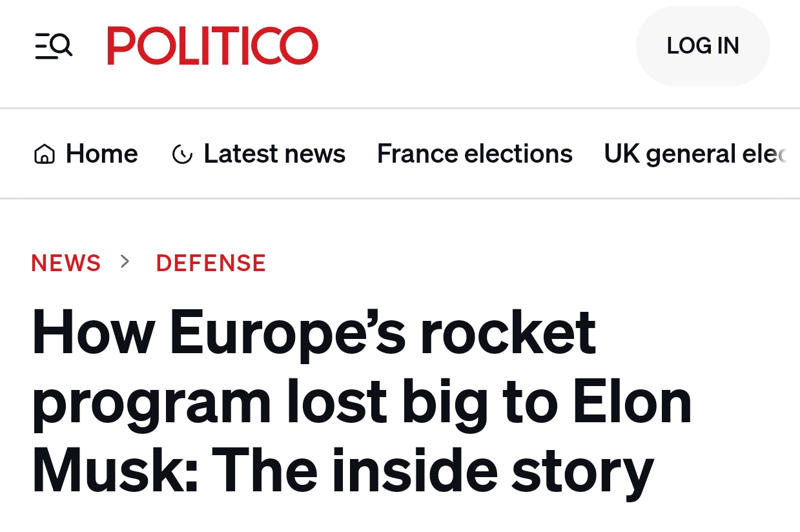Viewport: 800px width, 532px height.
Task: Click the chevron between NEWS and DEFENSE
Action: click(x=125, y=261)
